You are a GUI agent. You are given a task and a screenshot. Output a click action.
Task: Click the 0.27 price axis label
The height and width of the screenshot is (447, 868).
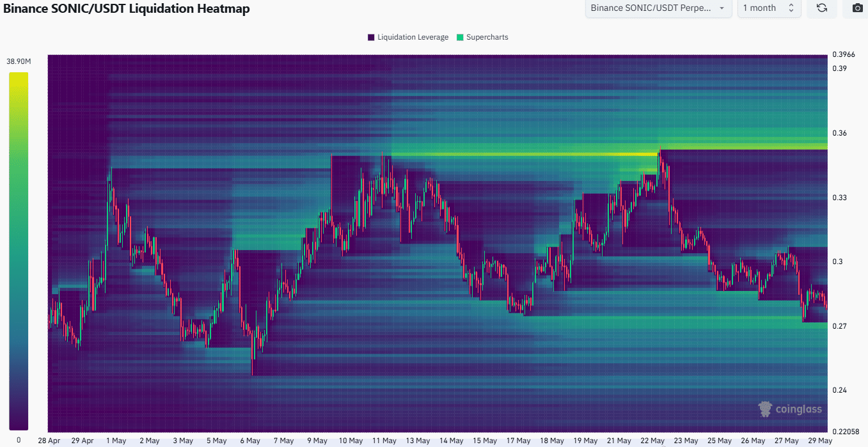coord(839,326)
